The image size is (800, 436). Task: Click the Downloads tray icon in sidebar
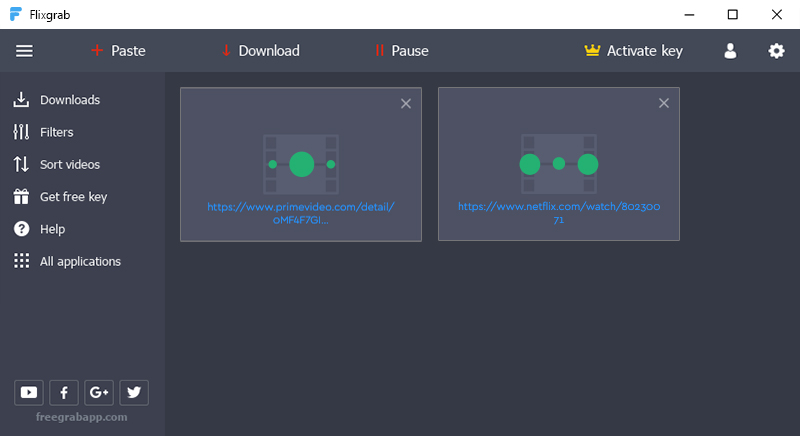(x=21, y=99)
